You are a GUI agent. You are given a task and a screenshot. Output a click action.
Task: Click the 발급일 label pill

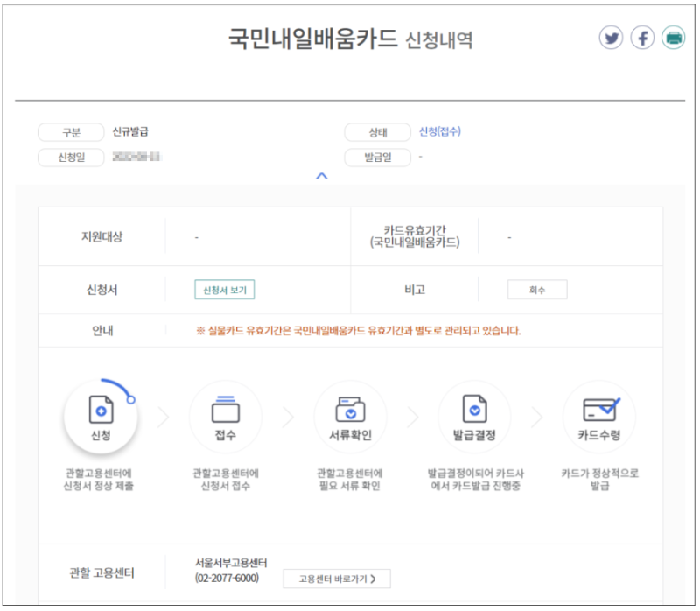[378, 158]
